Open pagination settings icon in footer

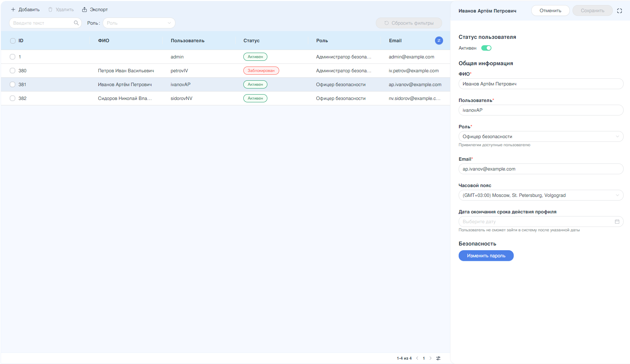coord(438,358)
